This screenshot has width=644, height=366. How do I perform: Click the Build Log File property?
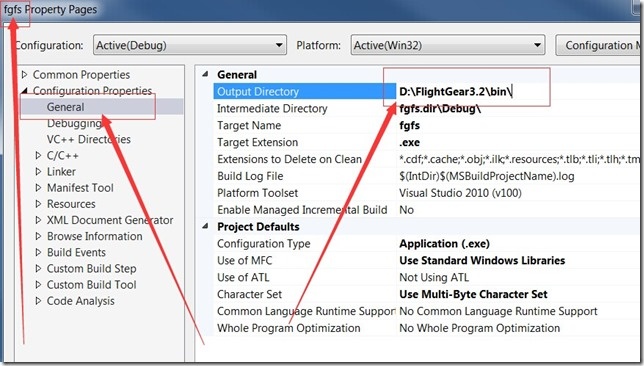pyautogui.click(x=250, y=176)
